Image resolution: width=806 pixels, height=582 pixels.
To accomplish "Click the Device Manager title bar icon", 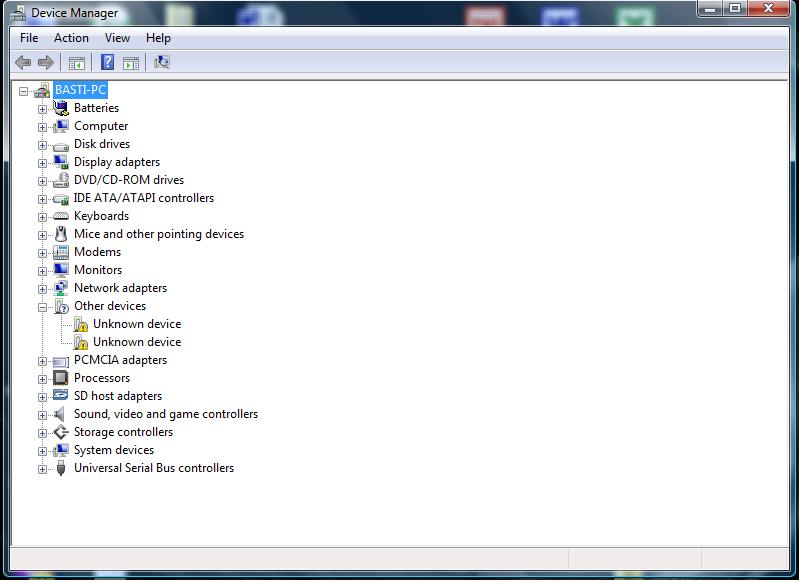I will pos(19,13).
